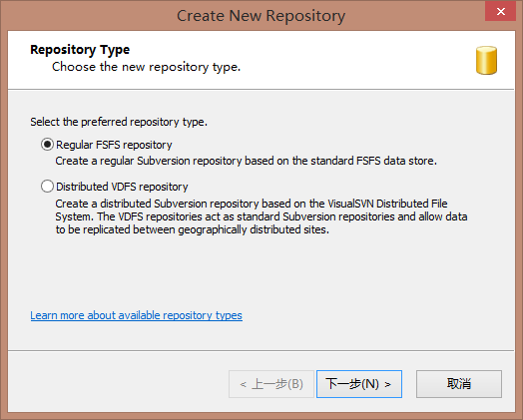Click 'Select the preferred repository type.' text
Screen dimensions: 523x420
point(119,122)
